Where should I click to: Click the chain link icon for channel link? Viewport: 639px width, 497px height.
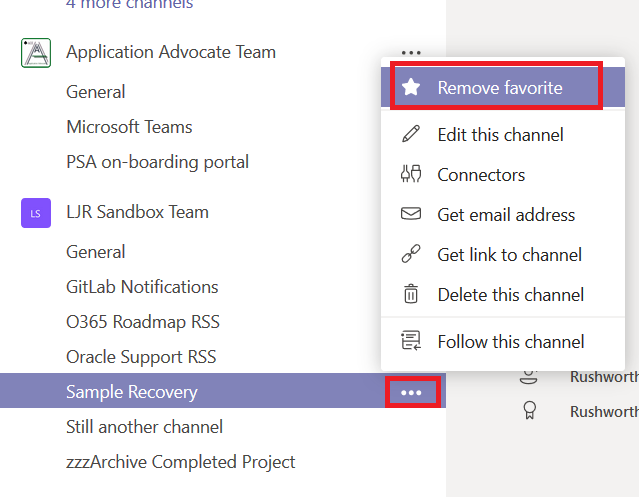coord(411,254)
